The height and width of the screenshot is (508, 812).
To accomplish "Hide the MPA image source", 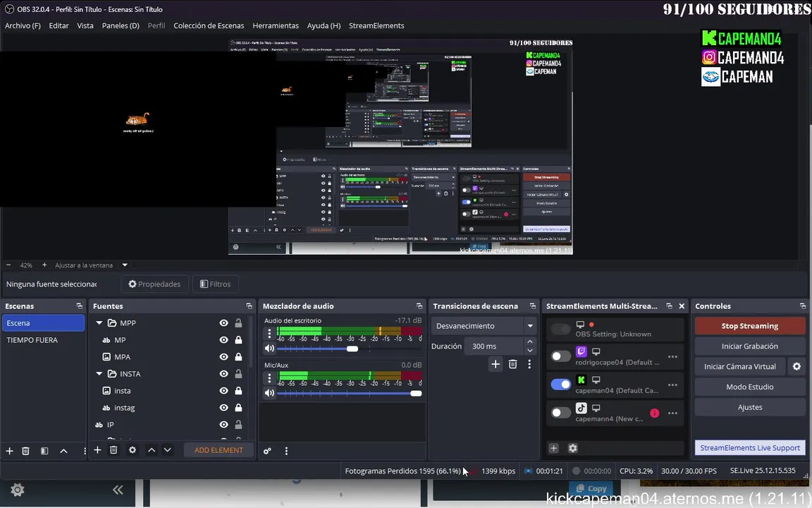I will pos(223,356).
